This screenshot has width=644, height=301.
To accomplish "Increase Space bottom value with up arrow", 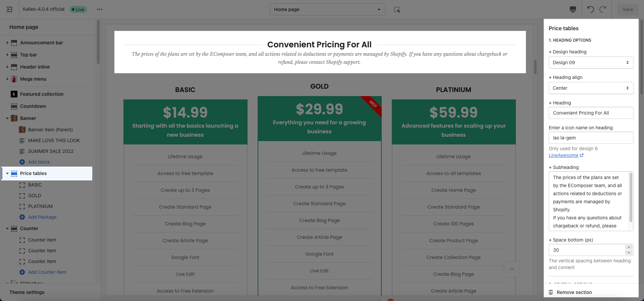I will click(x=629, y=247).
